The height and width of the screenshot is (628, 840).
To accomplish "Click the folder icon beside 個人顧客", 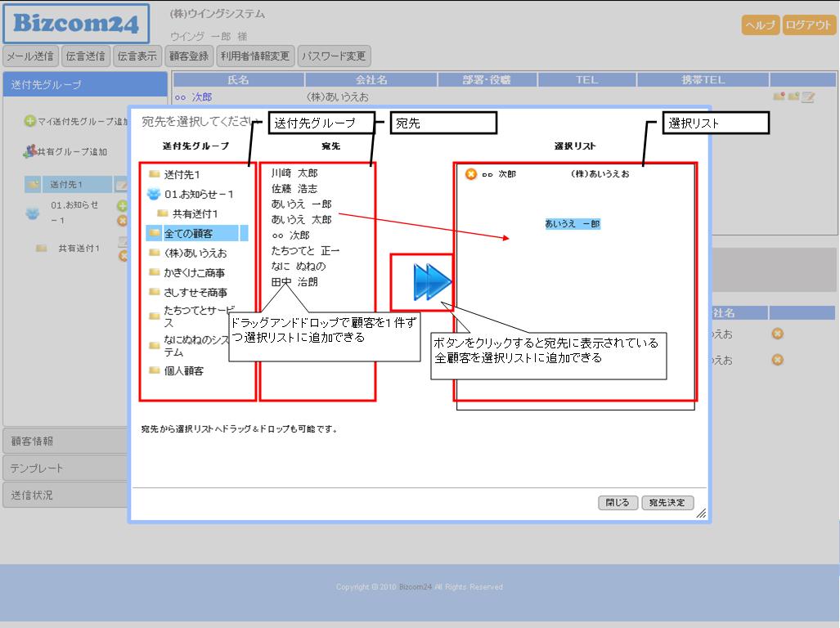I will [x=154, y=370].
